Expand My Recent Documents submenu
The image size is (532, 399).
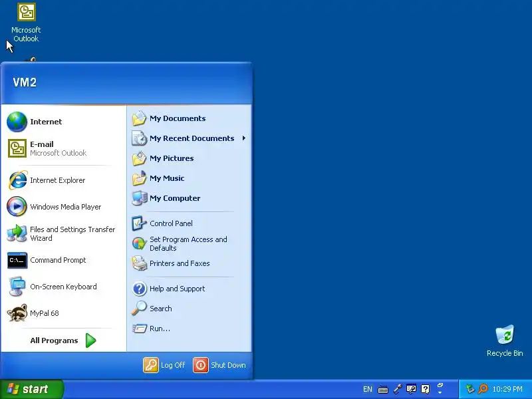[x=190, y=138]
